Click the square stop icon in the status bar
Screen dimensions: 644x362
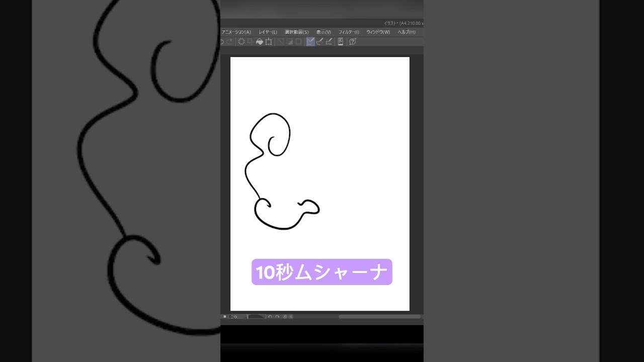[224, 317]
